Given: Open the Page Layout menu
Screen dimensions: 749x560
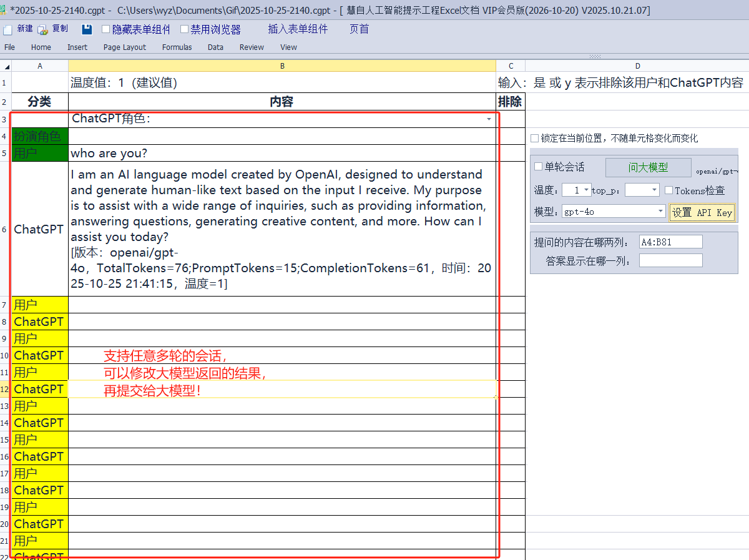Looking at the screenshot, I should [125, 47].
